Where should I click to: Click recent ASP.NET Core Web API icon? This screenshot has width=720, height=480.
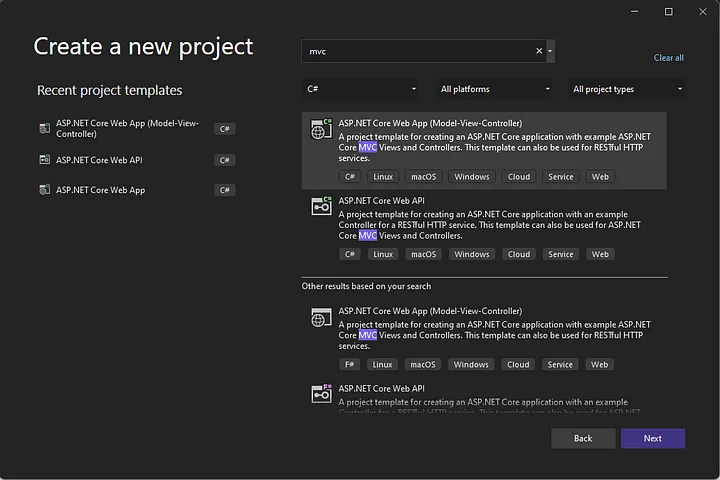click(x=44, y=160)
